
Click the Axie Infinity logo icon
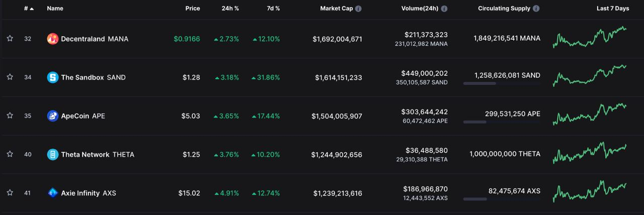click(52, 193)
